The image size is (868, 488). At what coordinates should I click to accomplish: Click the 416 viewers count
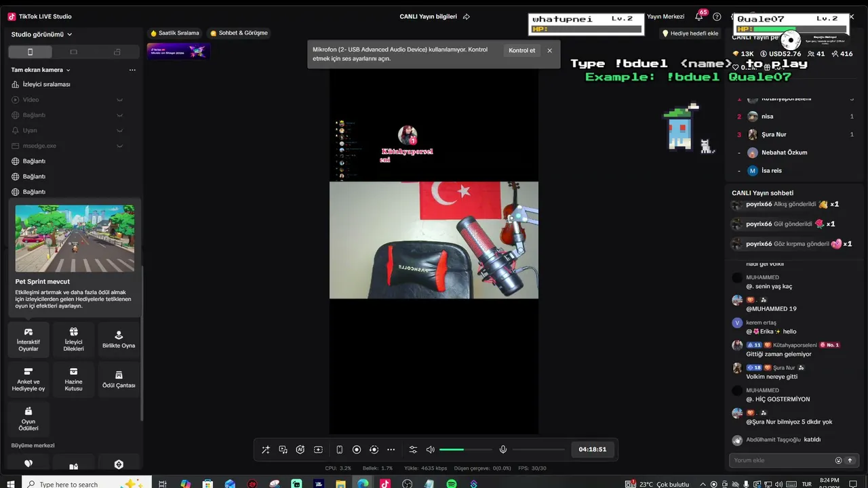click(x=842, y=54)
